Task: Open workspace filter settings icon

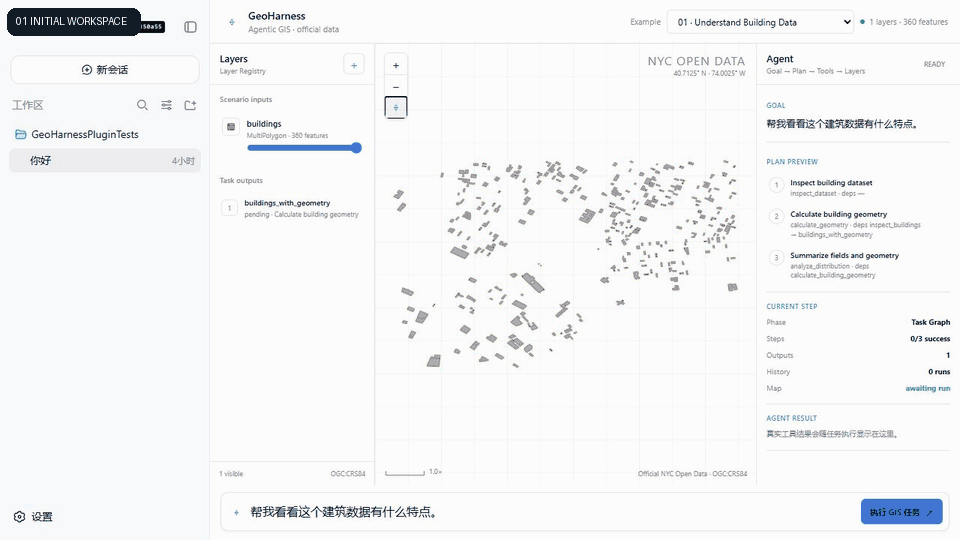Action: point(167,105)
